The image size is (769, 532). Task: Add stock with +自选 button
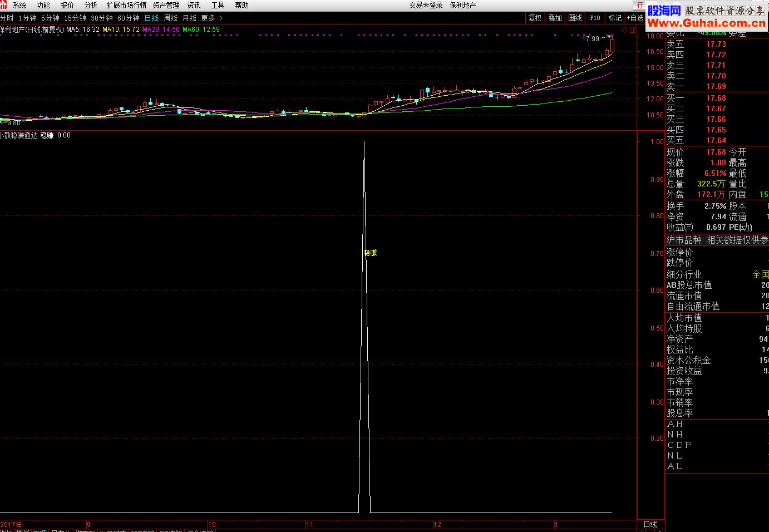pos(635,18)
